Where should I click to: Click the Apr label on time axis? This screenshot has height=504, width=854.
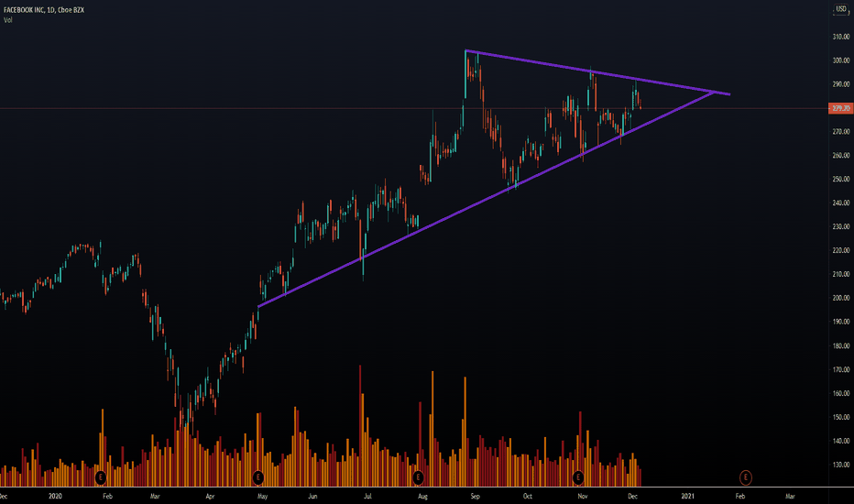(x=210, y=497)
